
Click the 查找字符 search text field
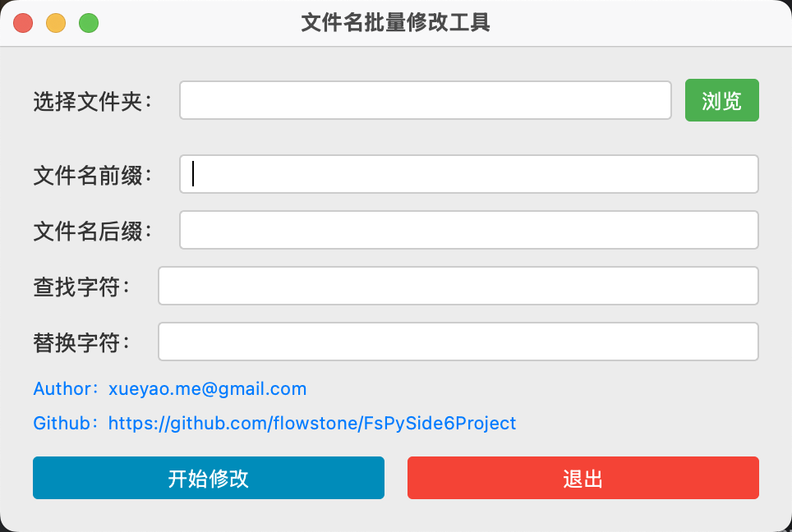[458, 286]
